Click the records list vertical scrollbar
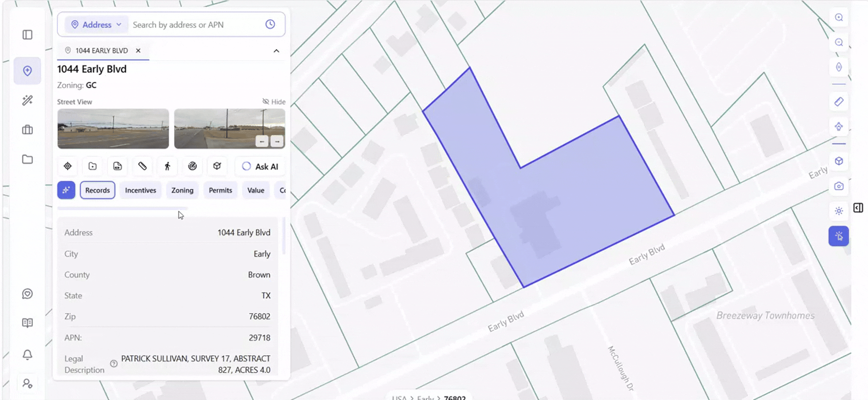 284,236
